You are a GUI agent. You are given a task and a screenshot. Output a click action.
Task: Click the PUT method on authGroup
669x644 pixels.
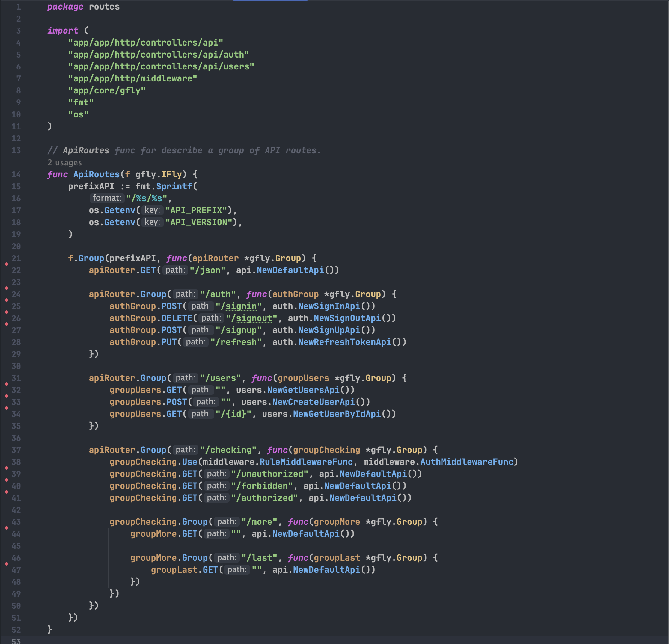169,342
